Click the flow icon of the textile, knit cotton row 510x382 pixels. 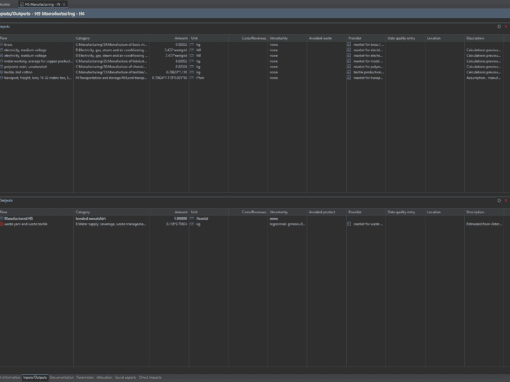click(2, 72)
